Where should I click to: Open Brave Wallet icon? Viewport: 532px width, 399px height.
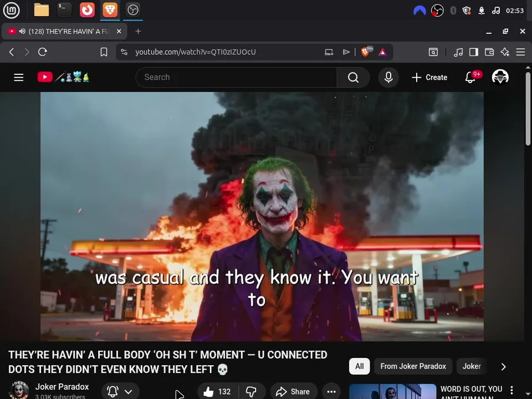tap(489, 52)
